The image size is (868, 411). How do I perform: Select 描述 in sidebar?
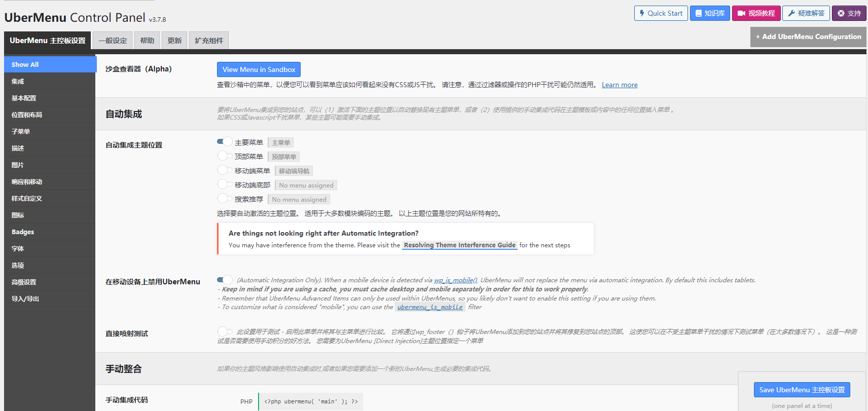coord(50,148)
